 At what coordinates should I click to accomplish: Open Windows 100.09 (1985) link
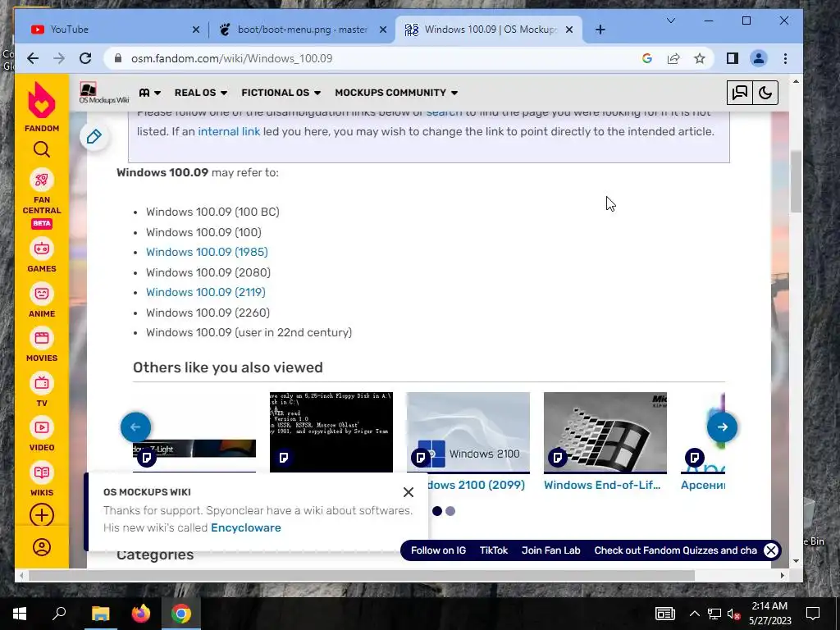click(x=207, y=252)
